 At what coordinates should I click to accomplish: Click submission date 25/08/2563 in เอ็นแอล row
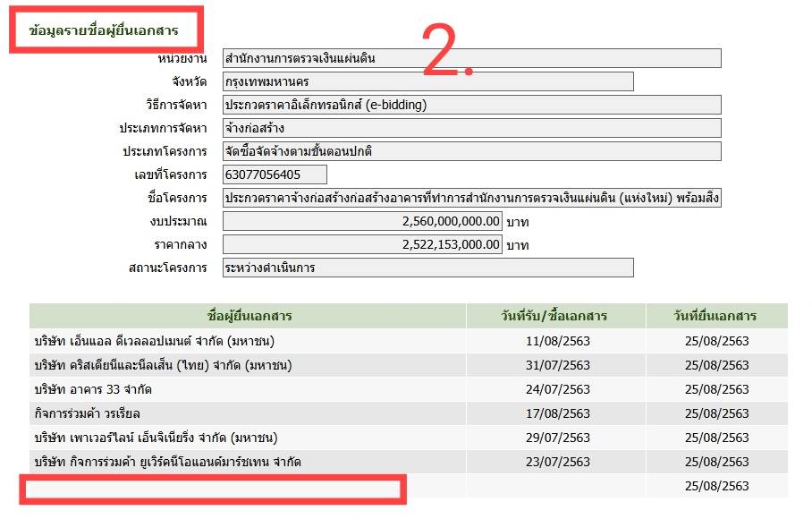pos(716,341)
